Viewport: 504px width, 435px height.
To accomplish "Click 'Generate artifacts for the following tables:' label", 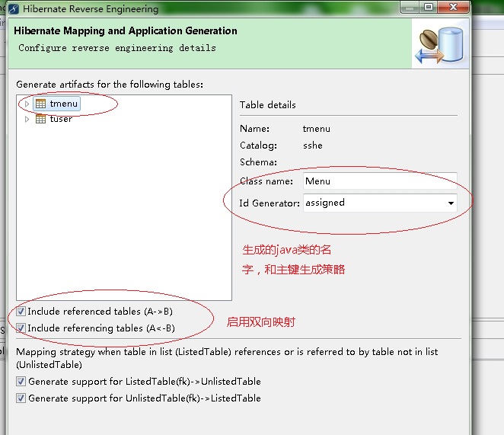I will tap(110, 85).
